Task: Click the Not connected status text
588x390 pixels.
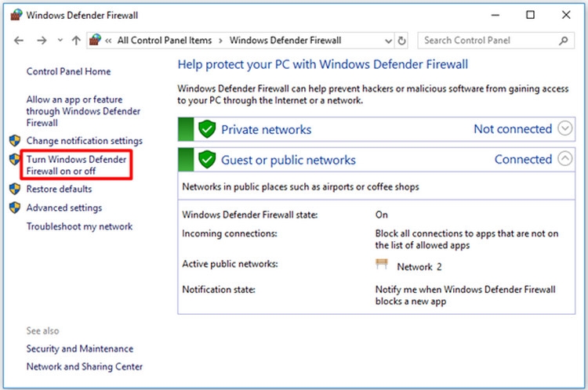Action: (x=513, y=129)
